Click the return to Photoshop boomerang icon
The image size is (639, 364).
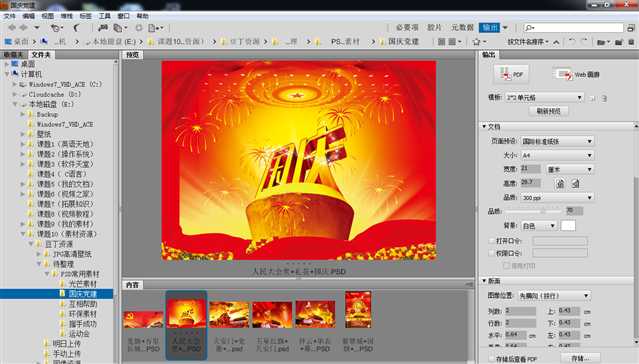[77, 28]
